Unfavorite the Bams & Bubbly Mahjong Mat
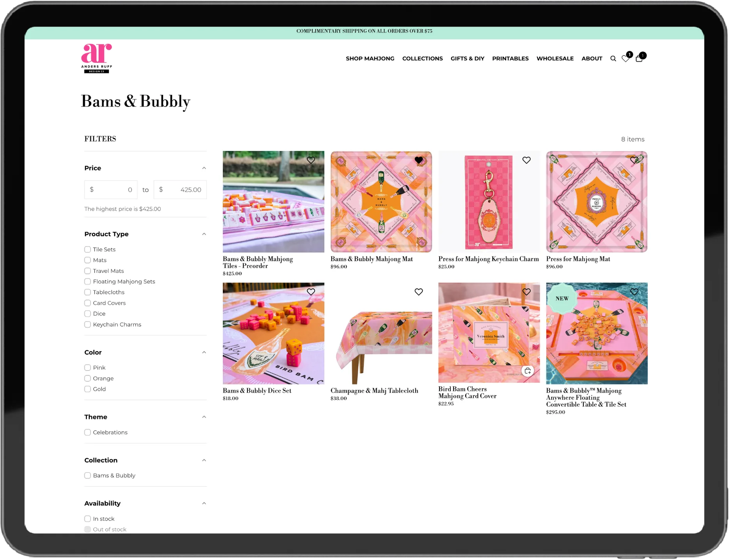The height and width of the screenshot is (560, 729). 419,160
